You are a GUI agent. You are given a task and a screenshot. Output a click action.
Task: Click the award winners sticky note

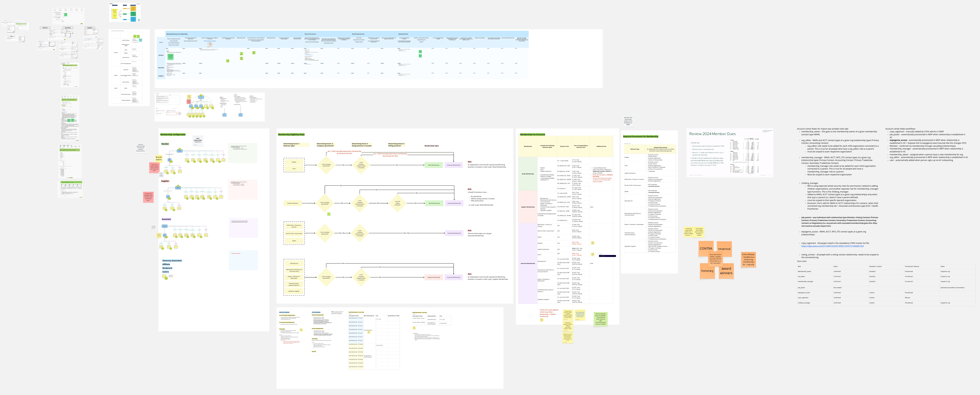726,271
